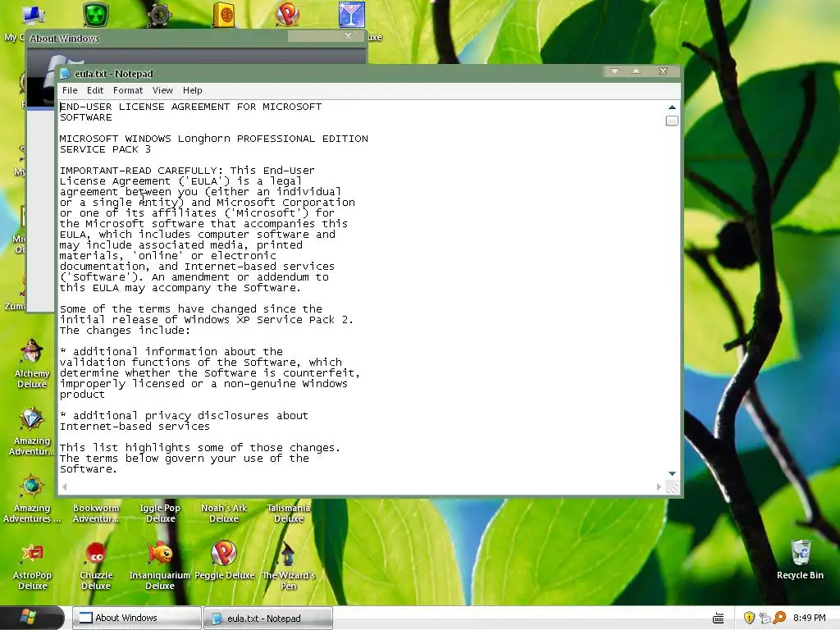This screenshot has width=840, height=630.
Task: Open the View menu in Notepad
Action: click(162, 90)
